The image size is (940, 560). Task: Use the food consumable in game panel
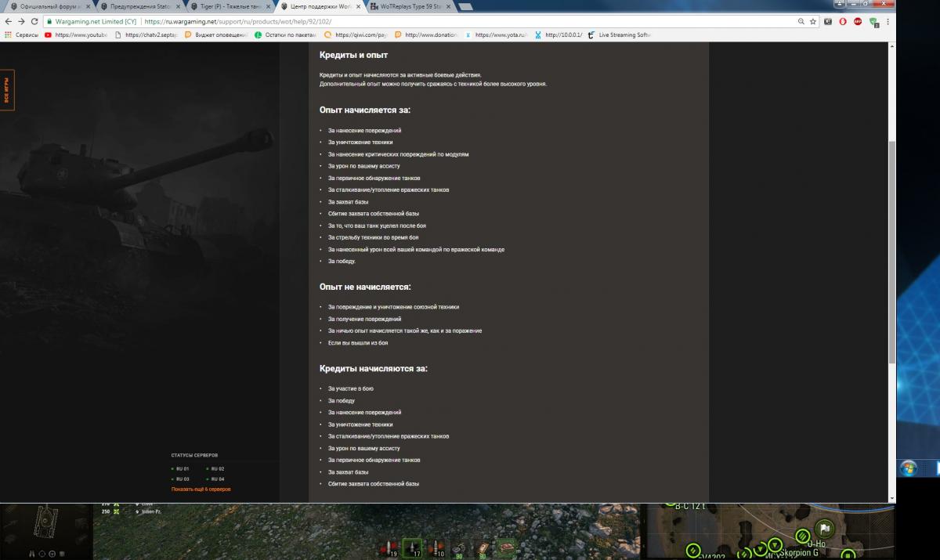coord(506,547)
